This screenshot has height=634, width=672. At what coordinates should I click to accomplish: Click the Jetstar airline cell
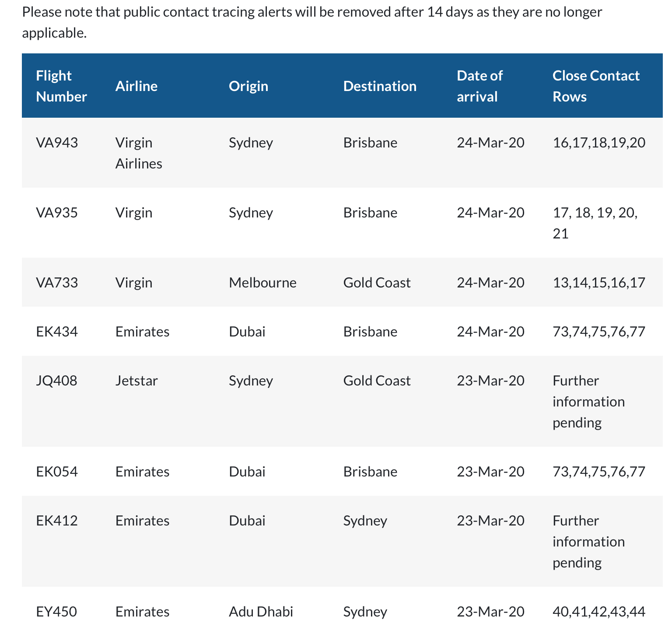[136, 381]
